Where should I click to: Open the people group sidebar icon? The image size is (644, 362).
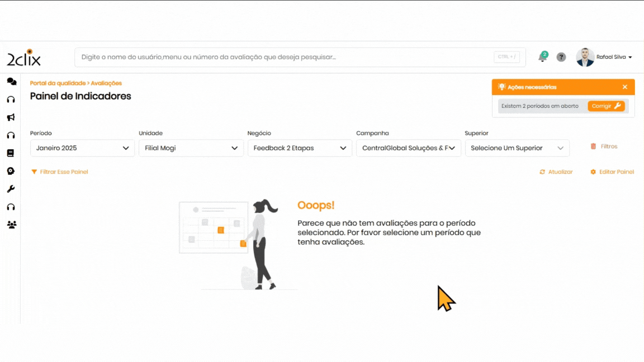click(11, 225)
